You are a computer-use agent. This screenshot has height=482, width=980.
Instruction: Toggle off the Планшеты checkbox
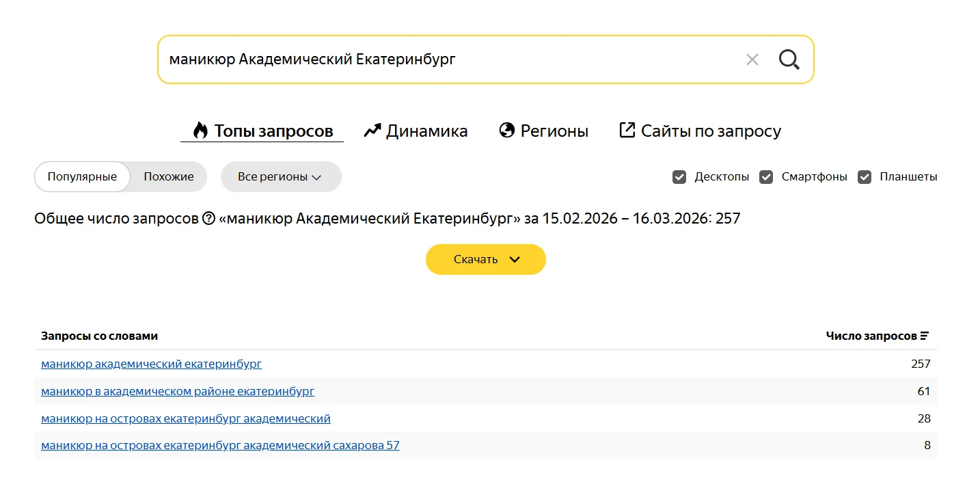pos(864,176)
